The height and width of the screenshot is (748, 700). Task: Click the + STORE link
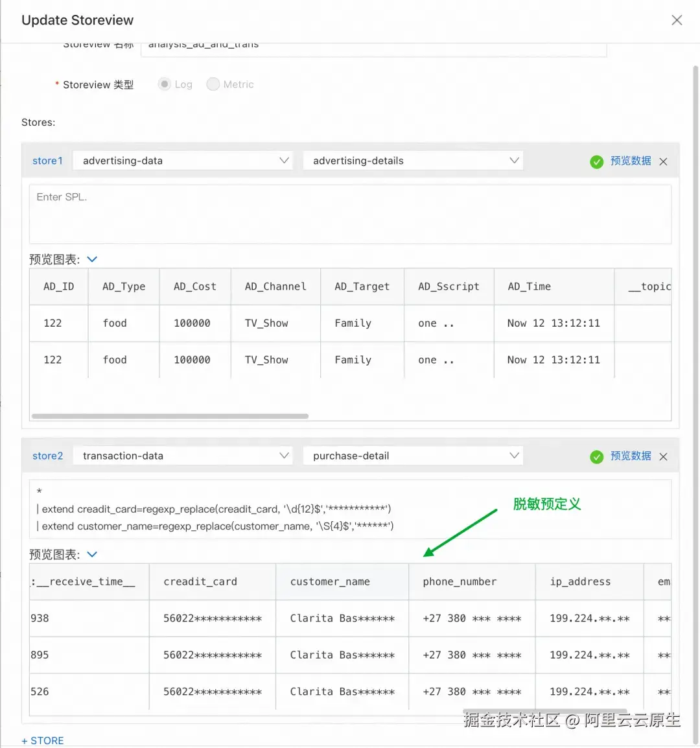[x=43, y=740]
